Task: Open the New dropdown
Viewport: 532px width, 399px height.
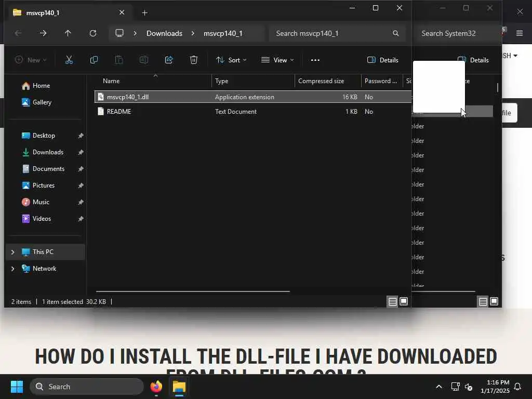Action: [31, 60]
